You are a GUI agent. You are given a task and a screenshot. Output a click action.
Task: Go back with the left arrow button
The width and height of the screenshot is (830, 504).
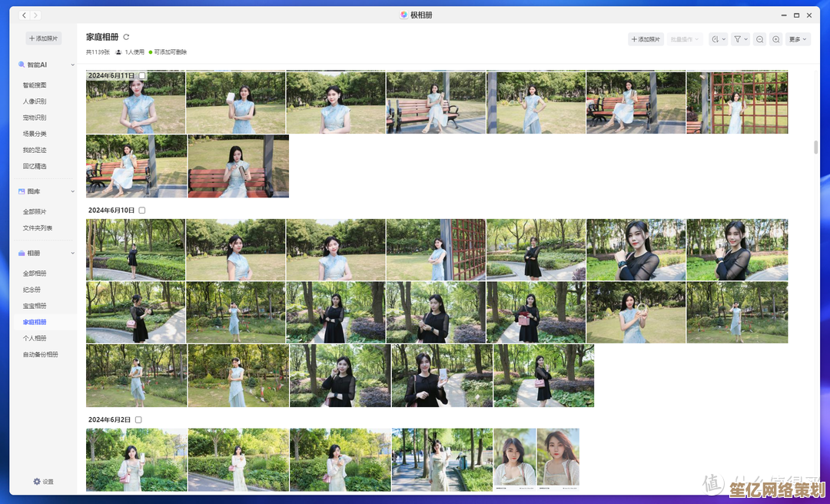click(24, 15)
